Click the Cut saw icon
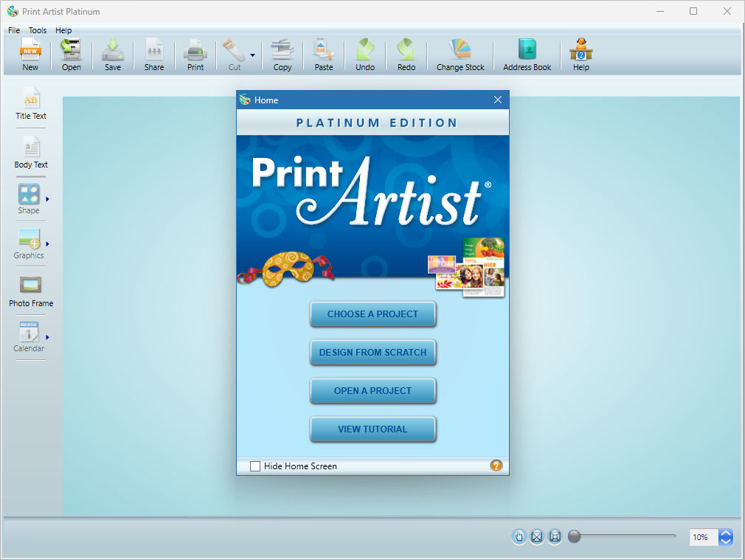This screenshot has width=745, height=560. pyautogui.click(x=235, y=50)
